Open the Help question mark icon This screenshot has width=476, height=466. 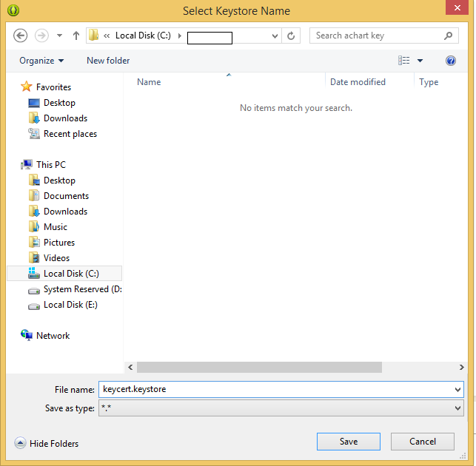coord(450,61)
